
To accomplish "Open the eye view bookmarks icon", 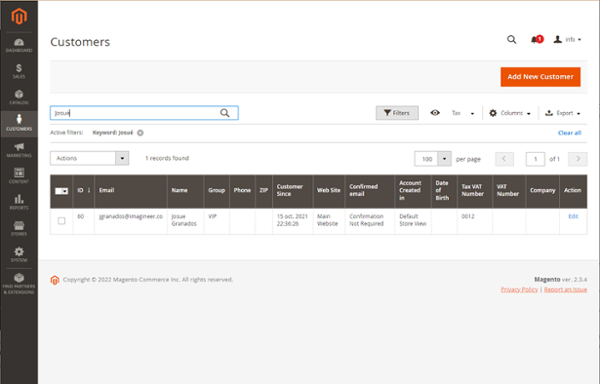I will (x=435, y=113).
